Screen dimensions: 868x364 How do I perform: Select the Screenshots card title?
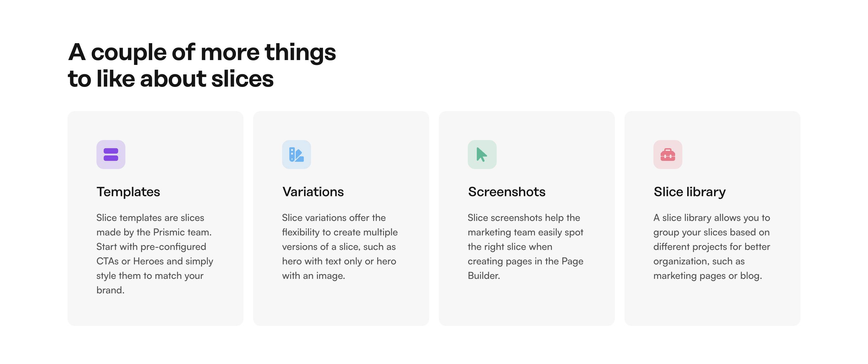(506, 192)
